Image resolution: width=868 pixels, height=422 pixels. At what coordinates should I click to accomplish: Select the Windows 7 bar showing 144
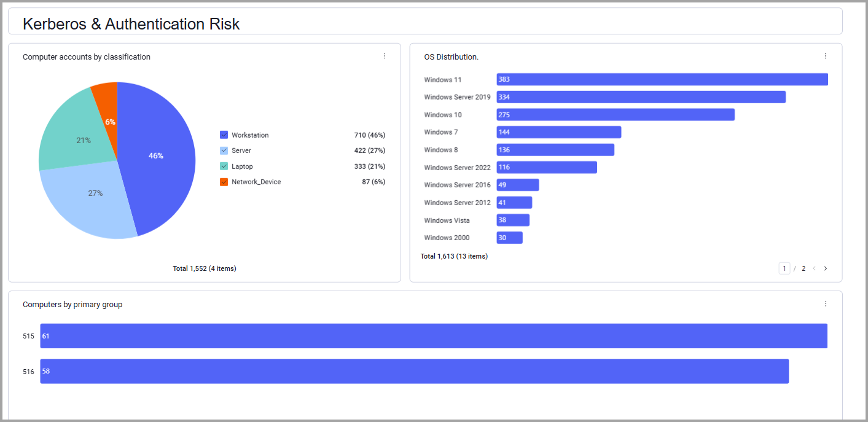click(559, 132)
